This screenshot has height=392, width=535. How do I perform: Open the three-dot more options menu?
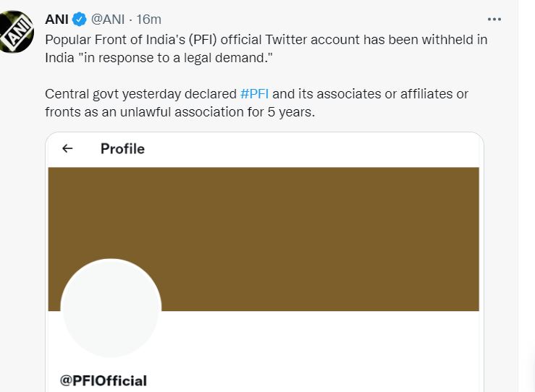click(494, 20)
